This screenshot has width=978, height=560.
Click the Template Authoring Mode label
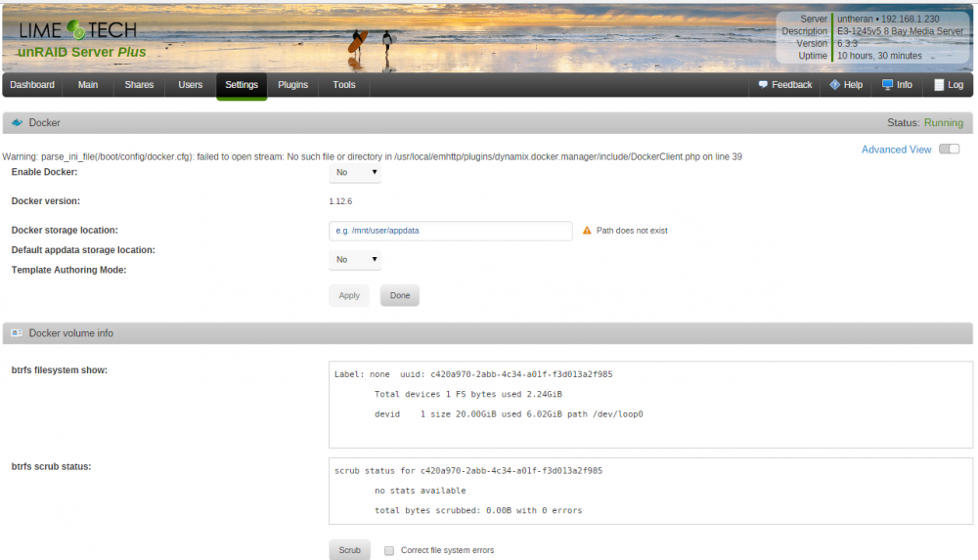click(68, 270)
